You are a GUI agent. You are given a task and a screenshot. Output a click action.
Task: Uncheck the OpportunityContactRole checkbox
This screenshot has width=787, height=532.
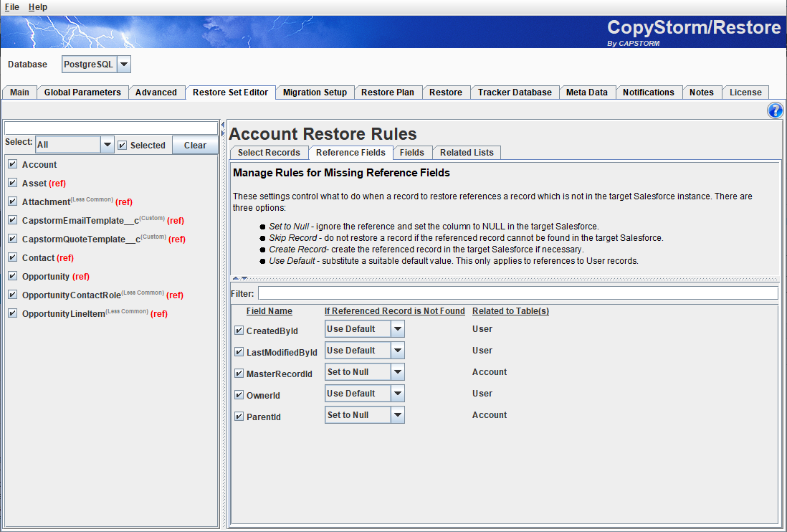click(13, 295)
